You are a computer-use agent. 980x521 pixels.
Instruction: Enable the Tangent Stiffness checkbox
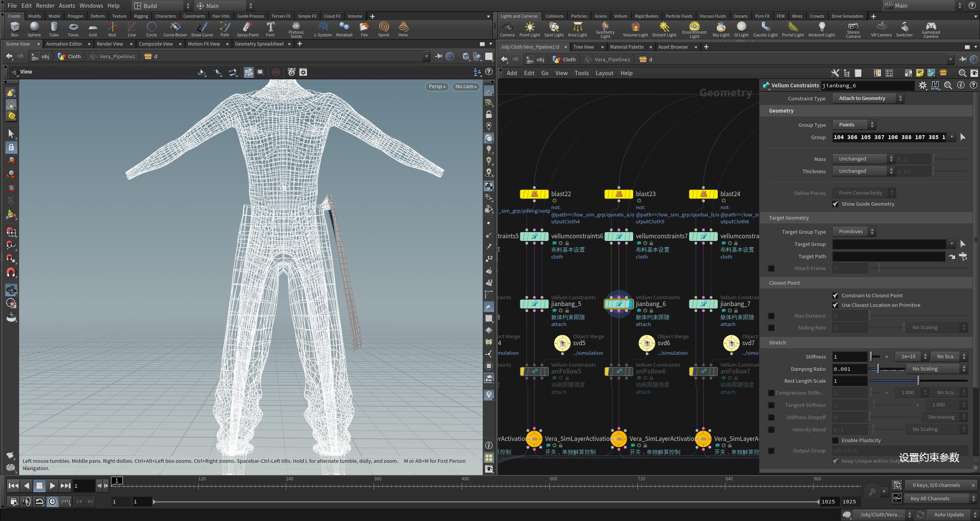771,405
